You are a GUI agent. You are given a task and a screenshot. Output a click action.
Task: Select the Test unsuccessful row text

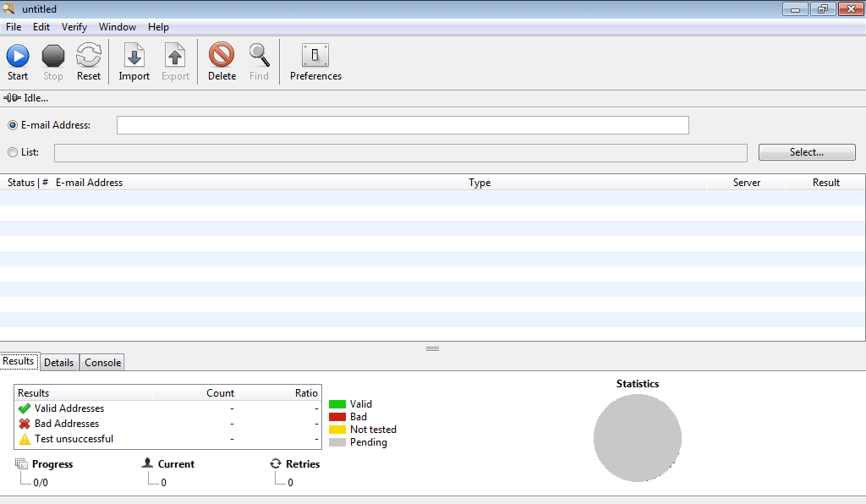(74, 439)
